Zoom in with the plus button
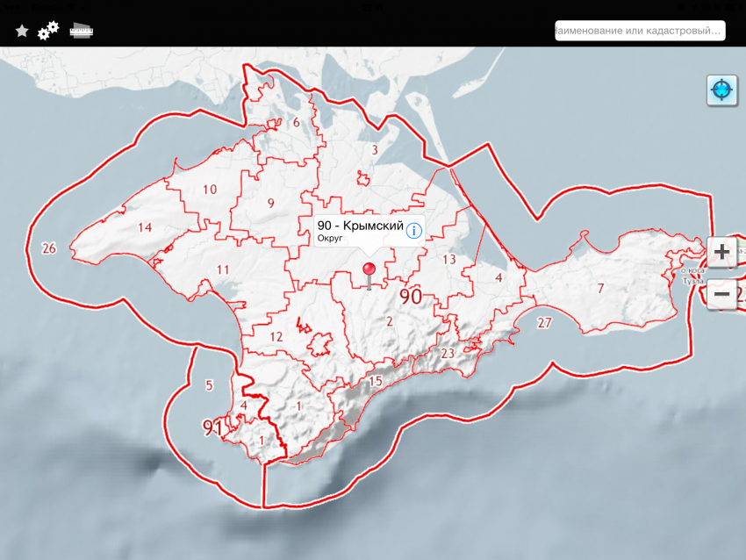Screen dimensions: 746x560 (x=721, y=252)
